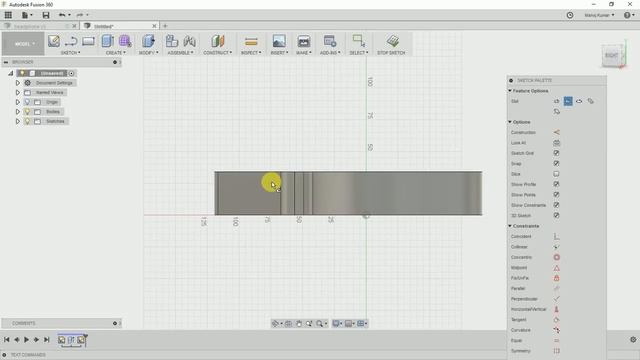Click the Fix/UnFix lock icon
The image size is (640, 360).
click(556, 278)
